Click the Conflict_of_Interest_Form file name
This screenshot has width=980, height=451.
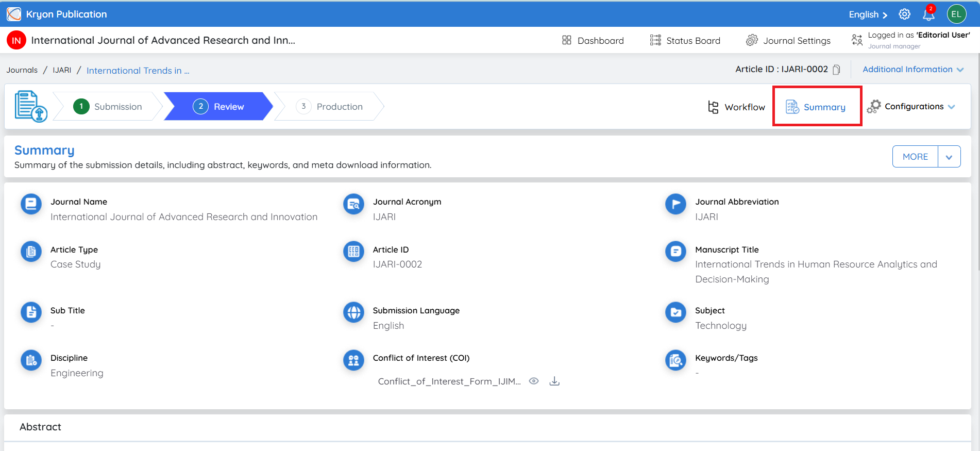point(449,381)
